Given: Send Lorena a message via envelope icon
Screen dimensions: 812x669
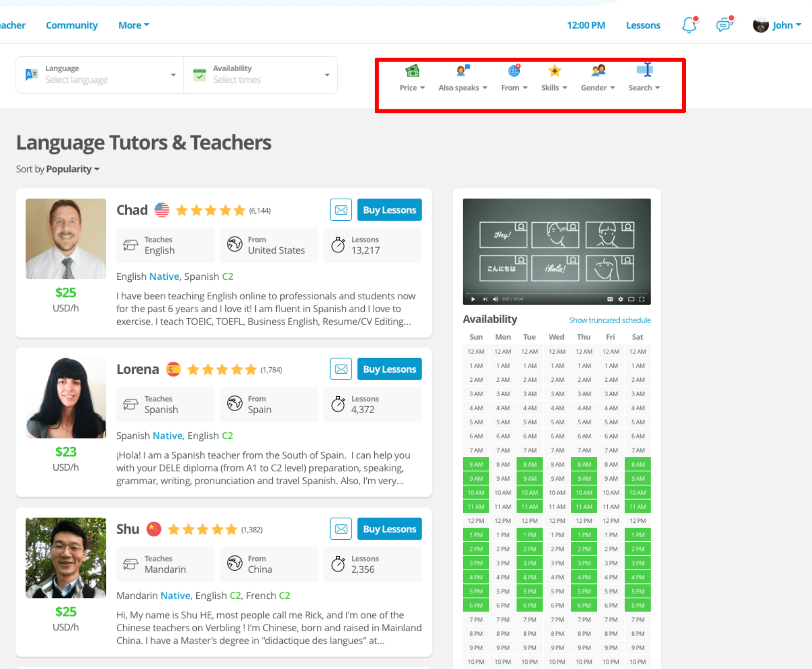Looking at the screenshot, I should coord(341,369).
